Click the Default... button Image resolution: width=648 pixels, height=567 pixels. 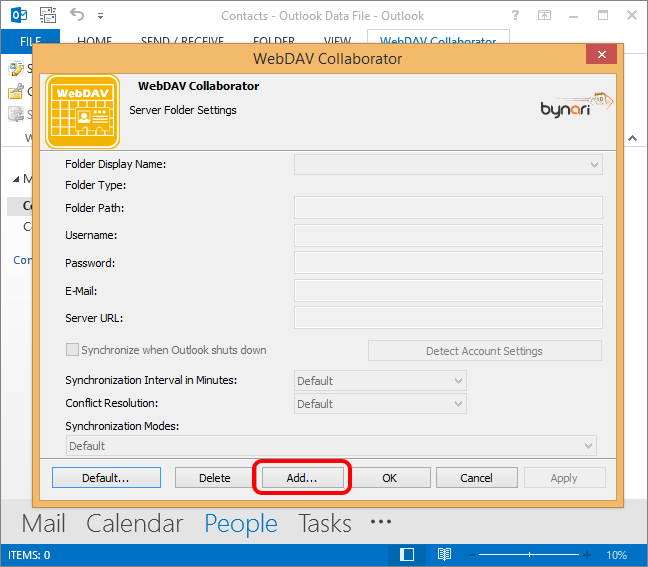tap(106, 478)
